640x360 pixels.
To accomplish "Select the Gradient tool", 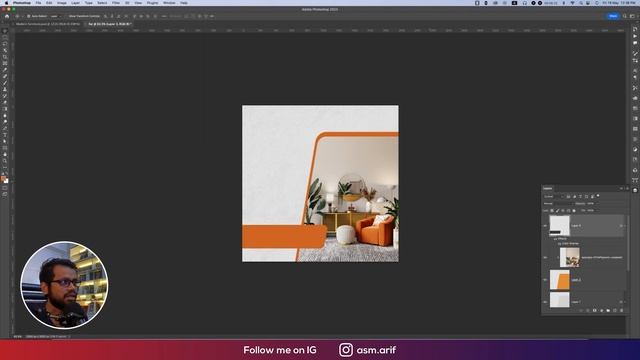I will [x=5, y=109].
